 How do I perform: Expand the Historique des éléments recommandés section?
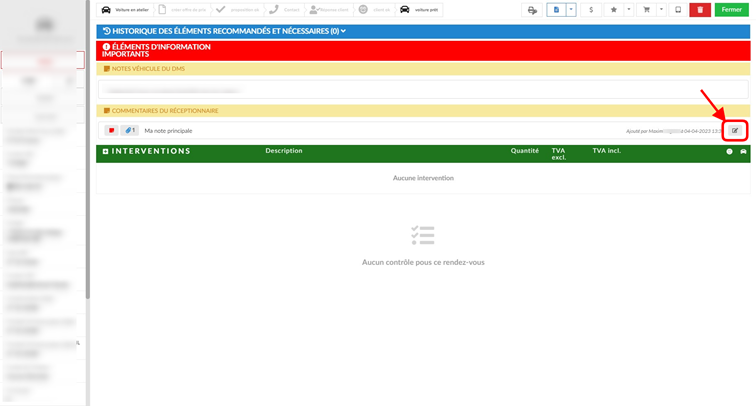pos(225,31)
